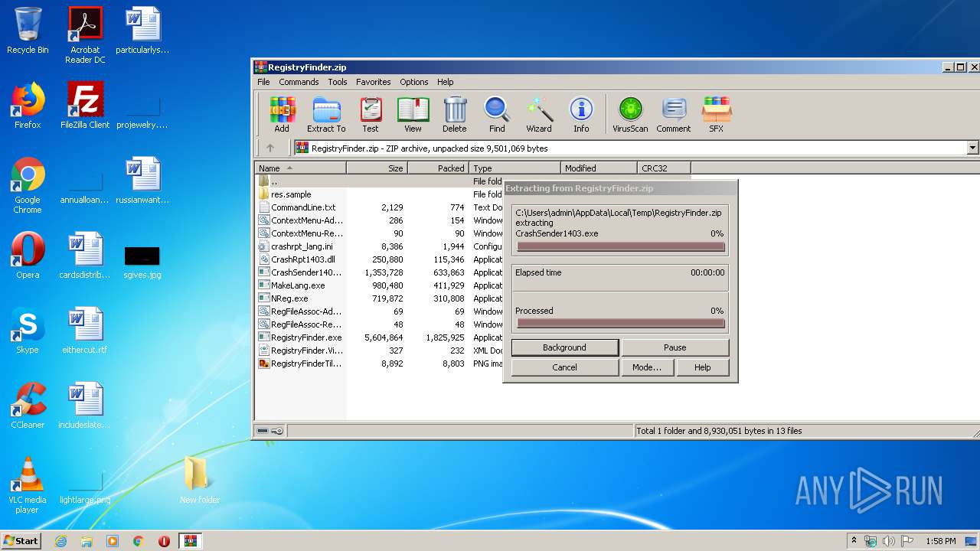The image size is (980, 551).
Task: Sort by CRC32 column header
Action: (x=664, y=168)
